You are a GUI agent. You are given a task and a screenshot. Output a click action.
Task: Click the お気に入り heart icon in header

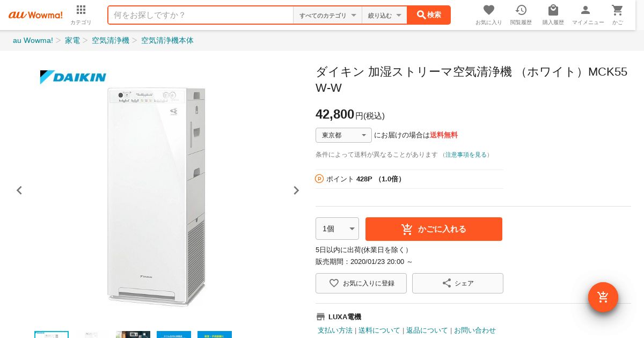pyautogui.click(x=488, y=10)
